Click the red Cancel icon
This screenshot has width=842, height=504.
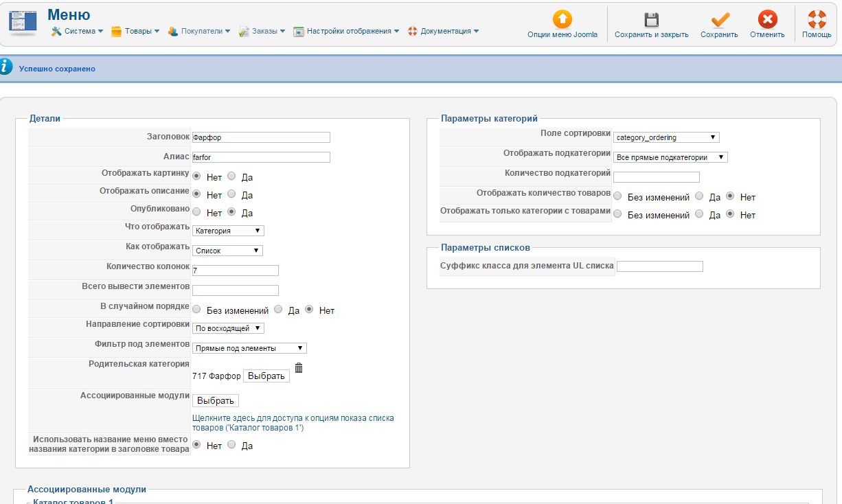[767, 19]
